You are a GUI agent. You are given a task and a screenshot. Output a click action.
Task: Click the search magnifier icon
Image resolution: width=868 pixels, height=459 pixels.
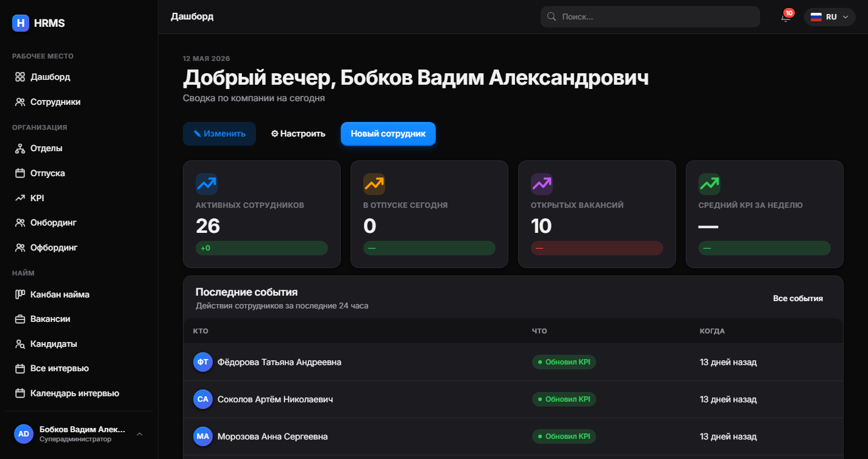(552, 17)
